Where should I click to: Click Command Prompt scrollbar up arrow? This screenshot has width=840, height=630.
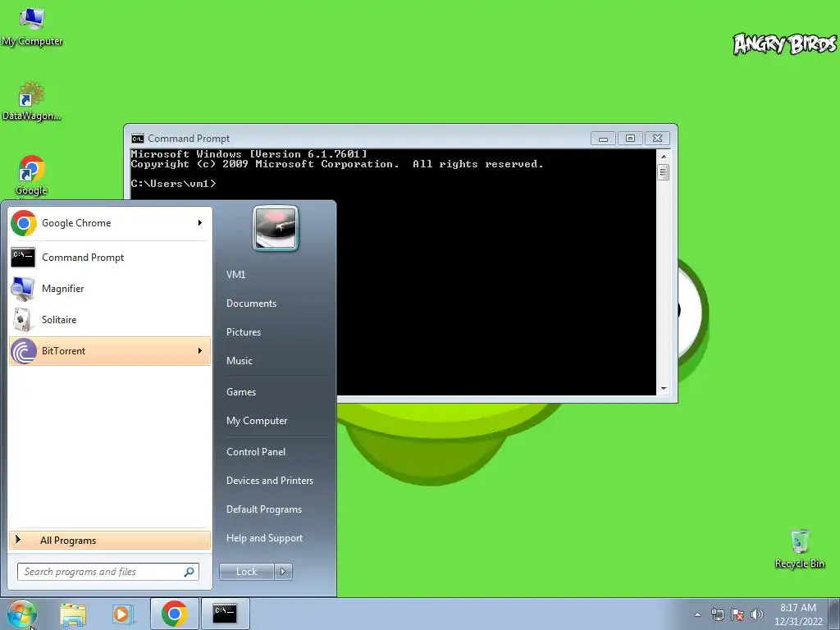pos(663,157)
